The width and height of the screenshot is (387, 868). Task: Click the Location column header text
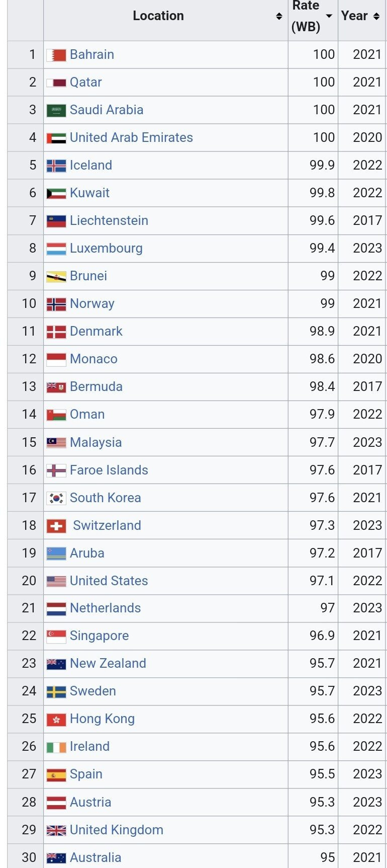click(158, 16)
